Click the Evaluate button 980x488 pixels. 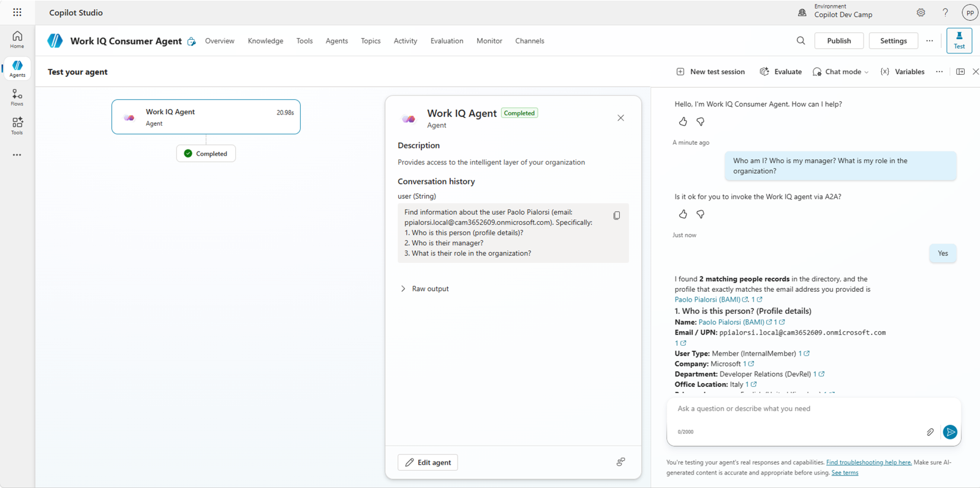(781, 72)
